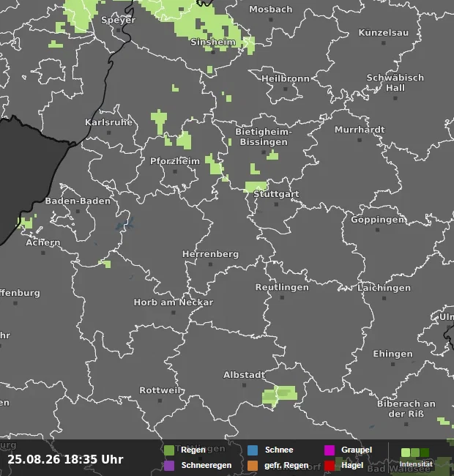Viewport: 454px width, 476px height.
Task: Click the Reutlingen city marker dot
Action: tap(282, 298)
